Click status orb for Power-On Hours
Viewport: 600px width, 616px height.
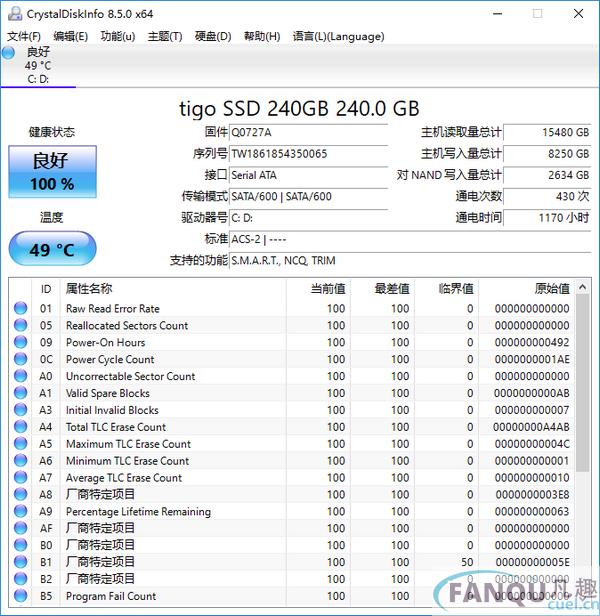pyautogui.click(x=20, y=342)
